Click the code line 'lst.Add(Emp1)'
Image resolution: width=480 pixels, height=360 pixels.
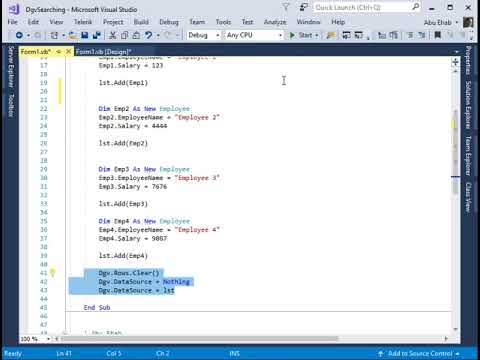(123, 83)
